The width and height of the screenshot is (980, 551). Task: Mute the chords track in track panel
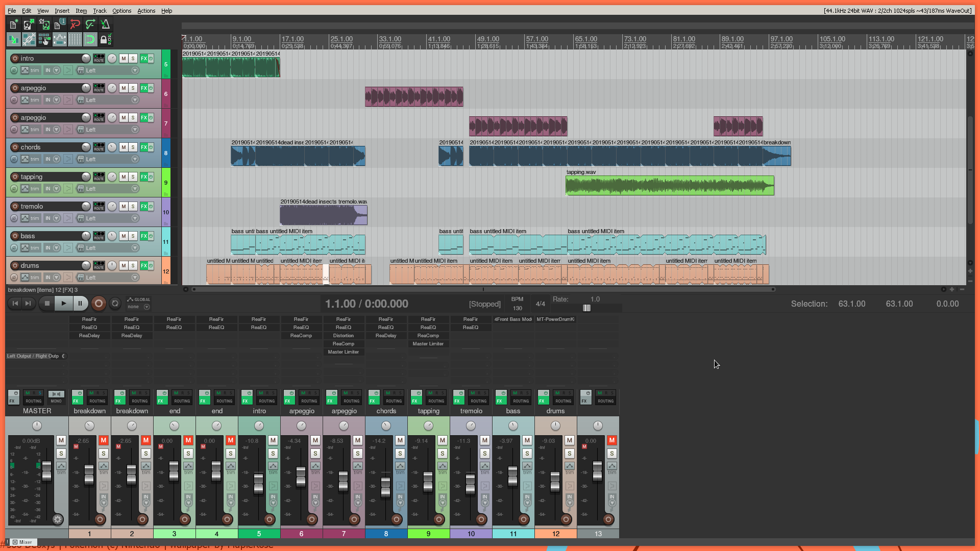point(124,147)
